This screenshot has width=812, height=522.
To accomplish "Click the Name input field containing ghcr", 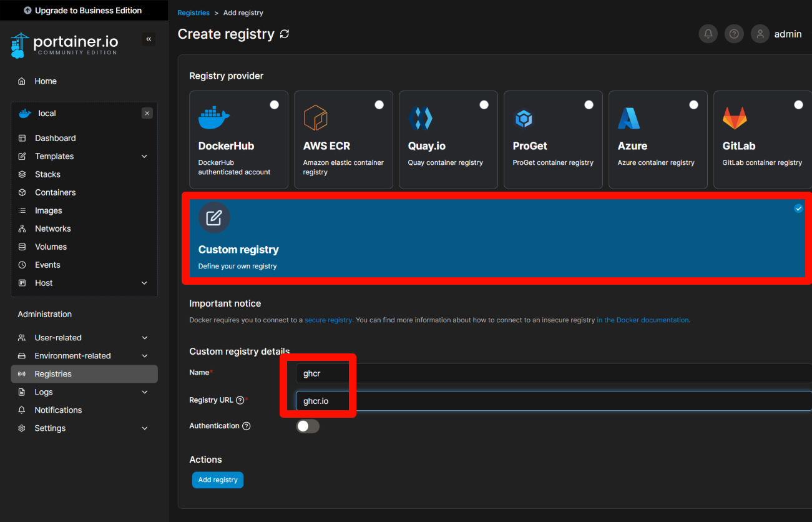I will click(x=554, y=373).
